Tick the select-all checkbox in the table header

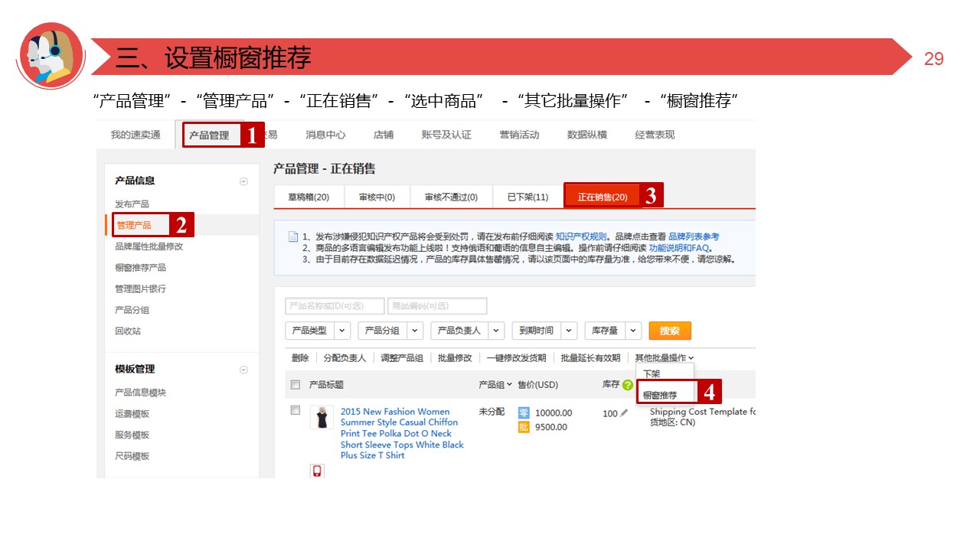(296, 385)
